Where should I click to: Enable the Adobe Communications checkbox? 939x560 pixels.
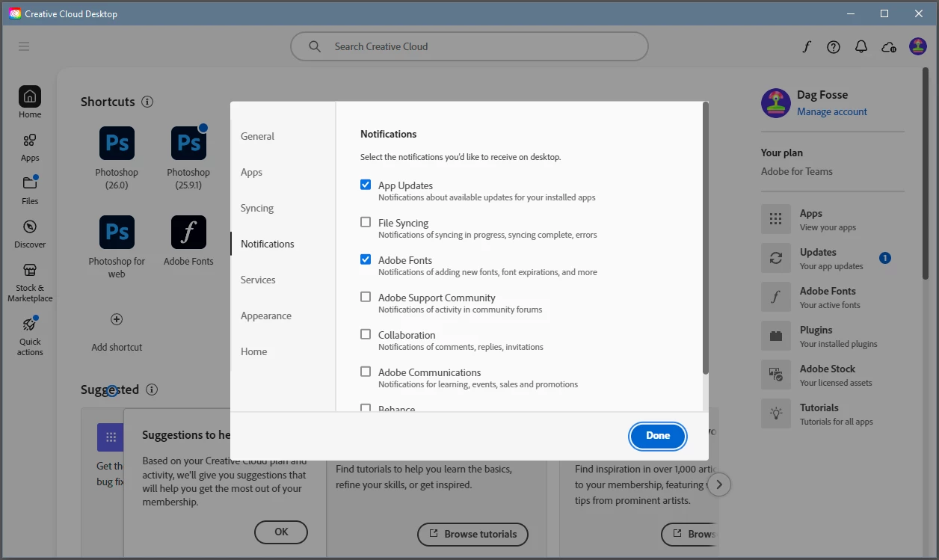pyautogui.click(x=366, y=372)
